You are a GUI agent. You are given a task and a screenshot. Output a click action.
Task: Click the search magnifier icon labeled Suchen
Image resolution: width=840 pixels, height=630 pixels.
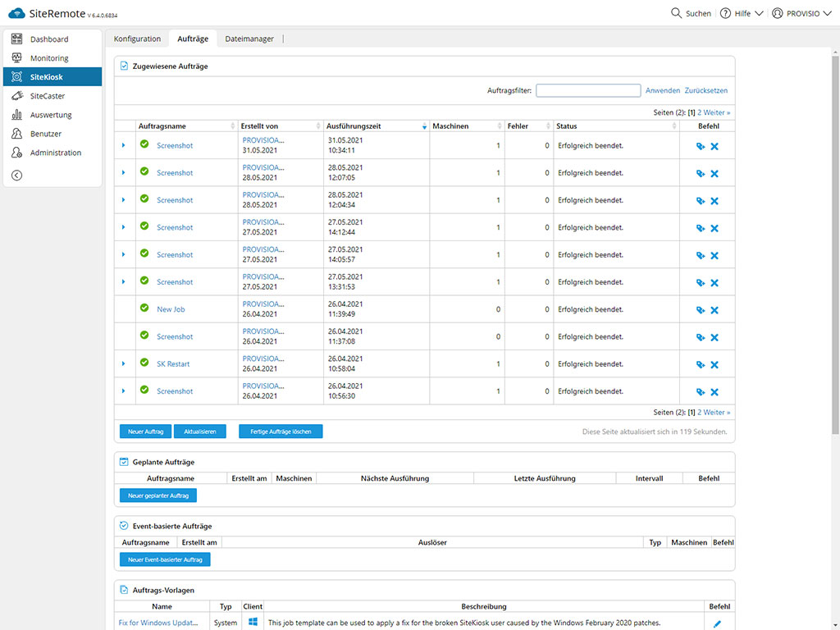coord(676,13)
